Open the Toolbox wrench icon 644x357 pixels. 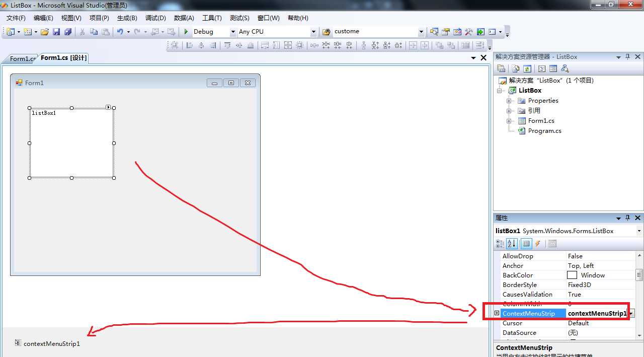(468, 32)
